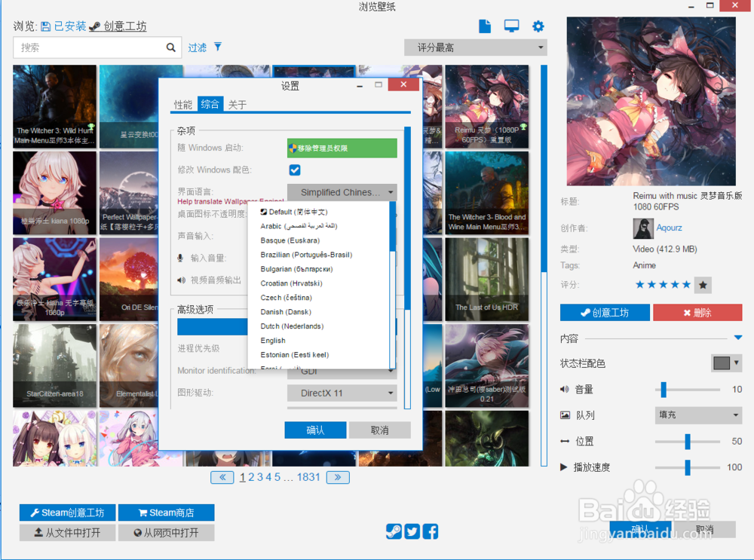Click the fifth rating star

686,285
